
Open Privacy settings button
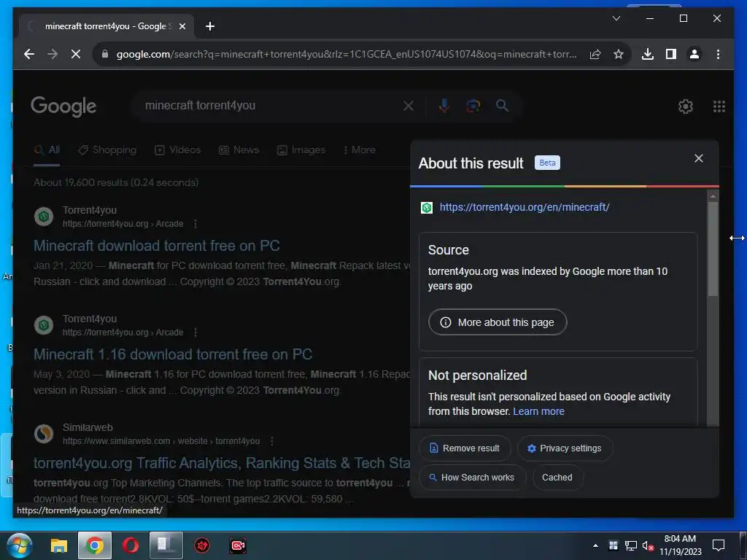(x=565, y=448)
